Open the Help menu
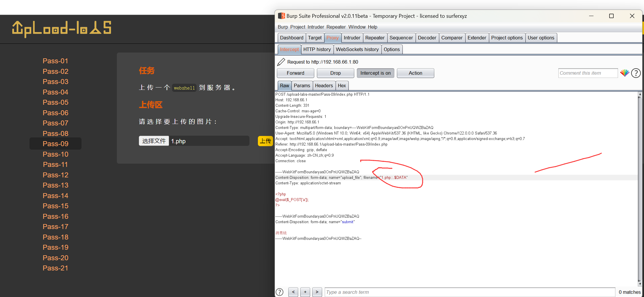Screen dimensions: 644x297 click(x=372, y=27)
